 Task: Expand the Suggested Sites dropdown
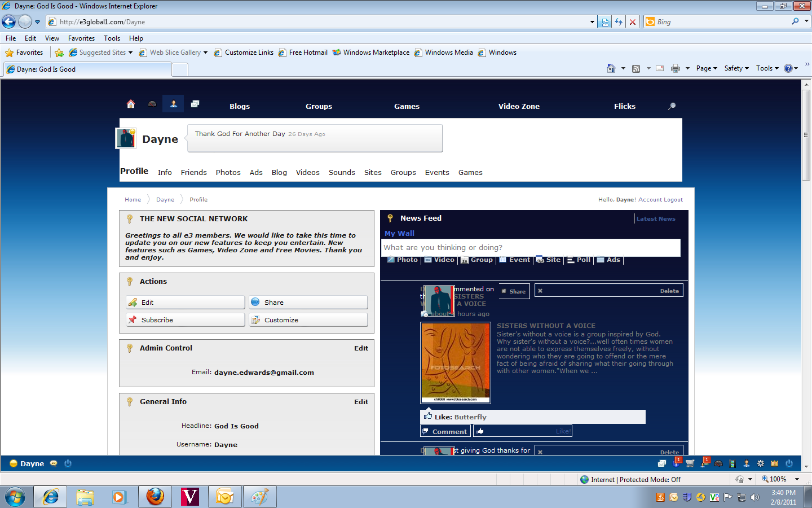(130, 52)
